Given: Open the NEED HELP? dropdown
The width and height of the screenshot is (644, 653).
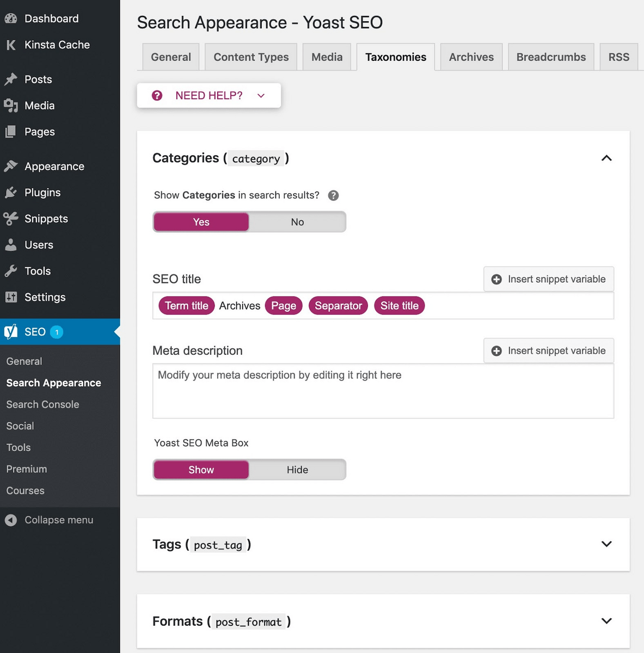Looking at the screenshot, I should (209, 96).
